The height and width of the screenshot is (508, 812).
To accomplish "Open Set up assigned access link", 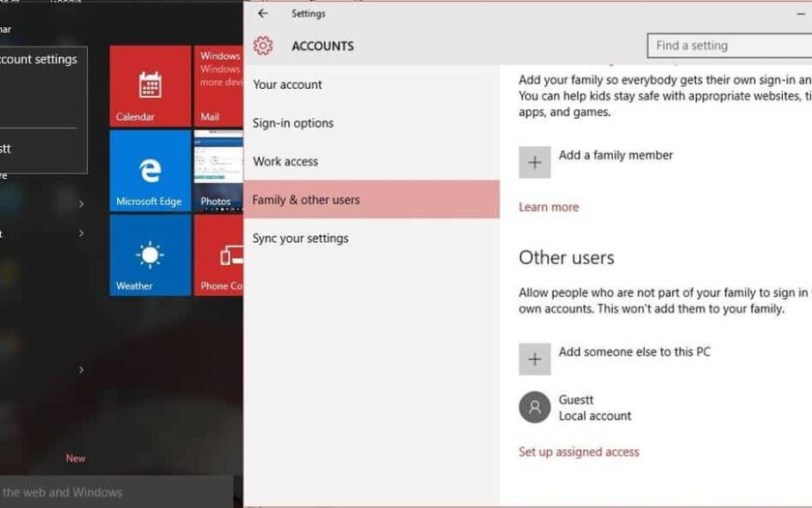I will (x=578, y=452).
